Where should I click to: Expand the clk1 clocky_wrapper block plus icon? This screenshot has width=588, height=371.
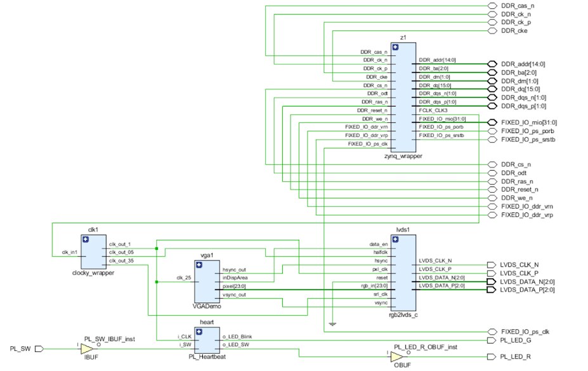click(86, 240)
